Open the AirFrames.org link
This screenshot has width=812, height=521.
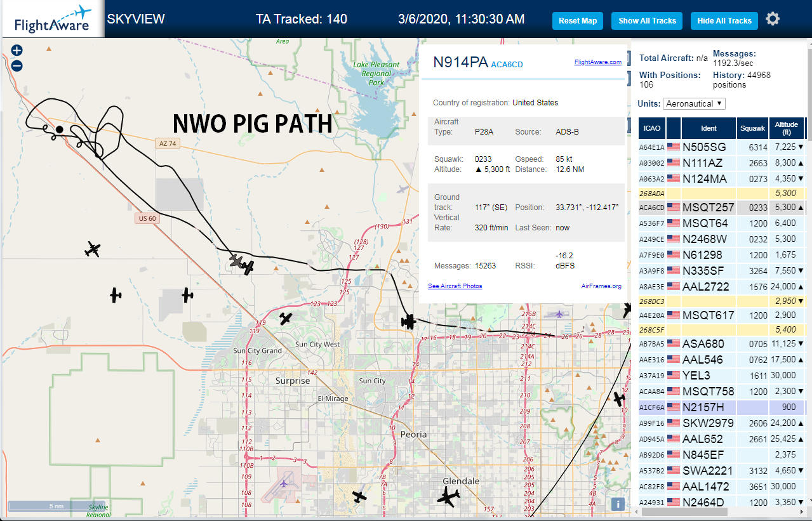(601, 286)
